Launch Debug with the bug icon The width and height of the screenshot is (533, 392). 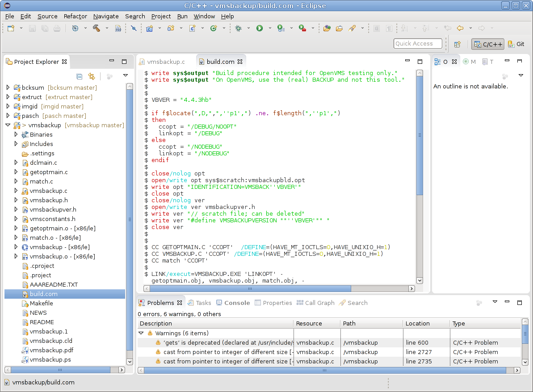pyautogui.click(x=238, y=28)
